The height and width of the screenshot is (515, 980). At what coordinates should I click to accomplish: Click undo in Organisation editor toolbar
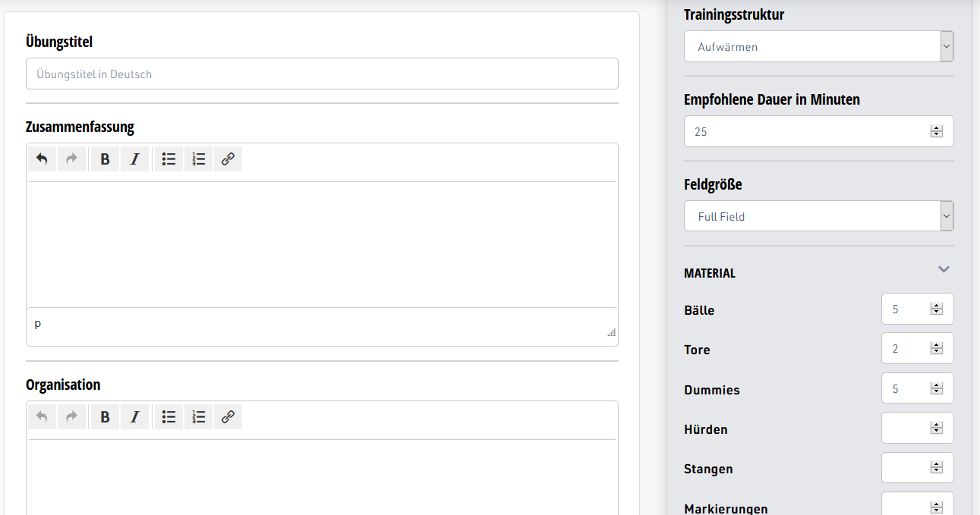[x=43, y=417]
